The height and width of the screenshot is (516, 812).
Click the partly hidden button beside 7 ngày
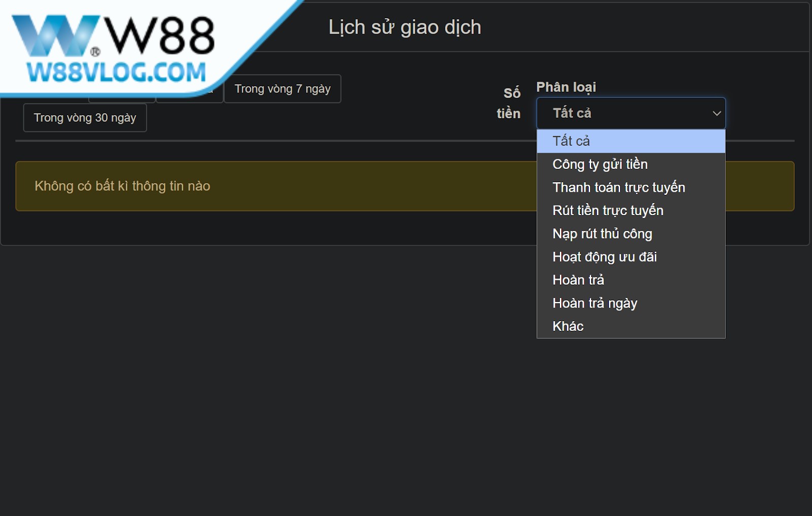(190, 97)
